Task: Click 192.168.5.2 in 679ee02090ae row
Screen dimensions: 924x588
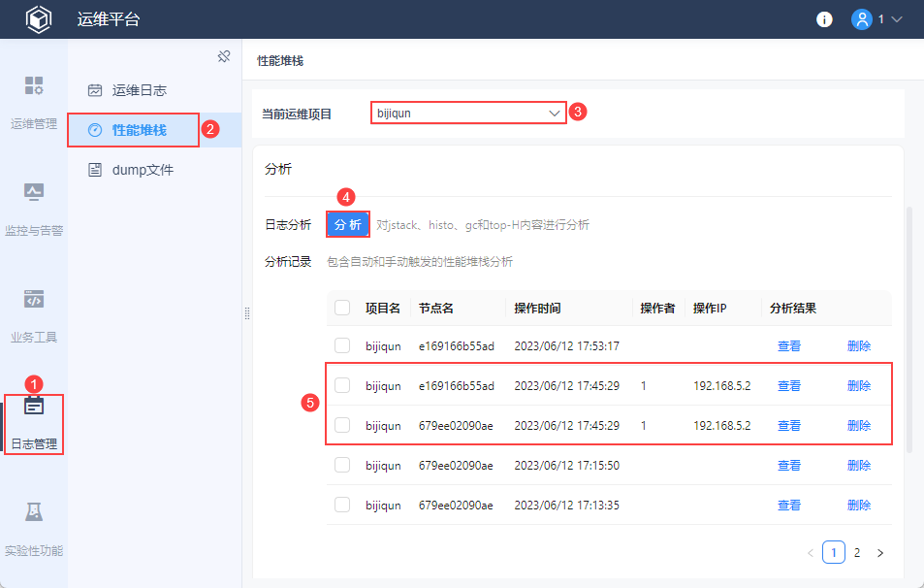Action: (722, 426)
